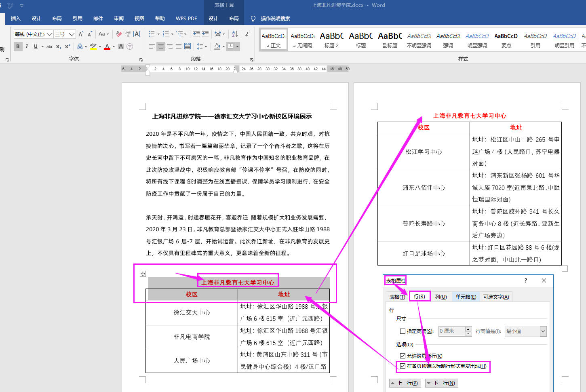Screen dimensions: 586x392
Task: Open borders dropdown arrow
Action: (x=237, y=46)
